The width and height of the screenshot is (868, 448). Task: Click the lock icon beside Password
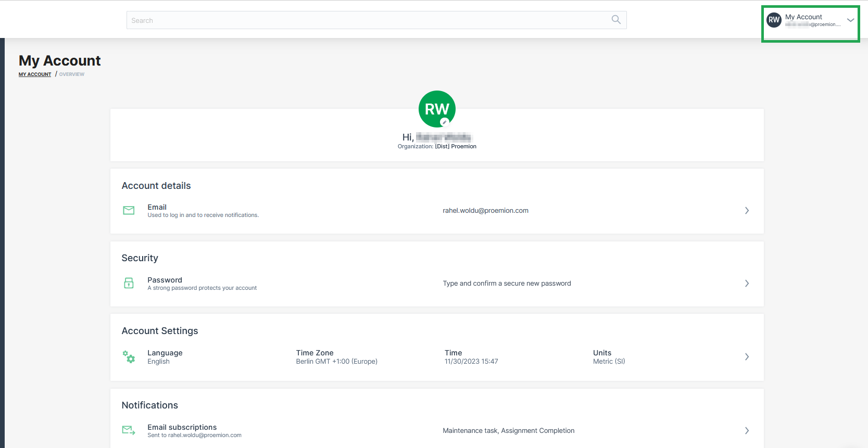129,283
